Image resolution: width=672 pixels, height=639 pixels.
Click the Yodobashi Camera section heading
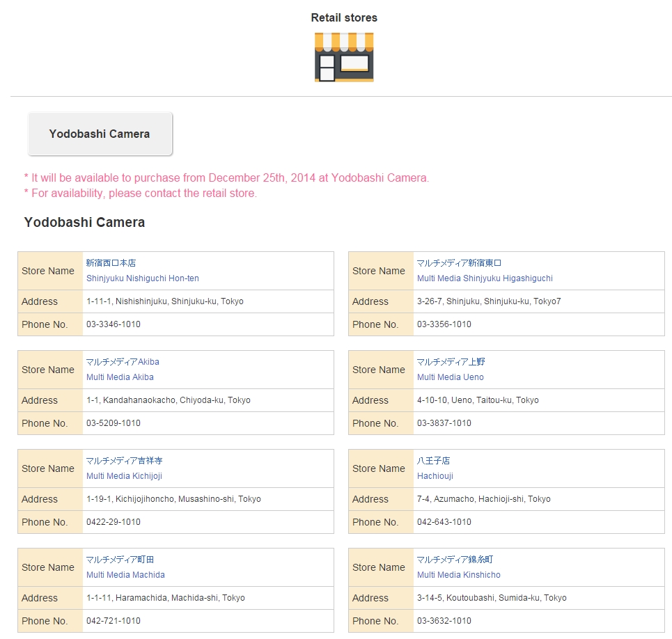pos(84,223)
